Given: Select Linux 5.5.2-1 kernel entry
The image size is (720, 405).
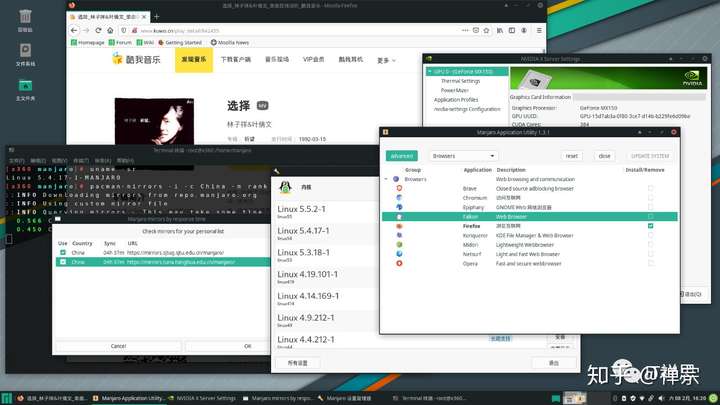Looking at the screenshot, I should [x=325, y=211].
